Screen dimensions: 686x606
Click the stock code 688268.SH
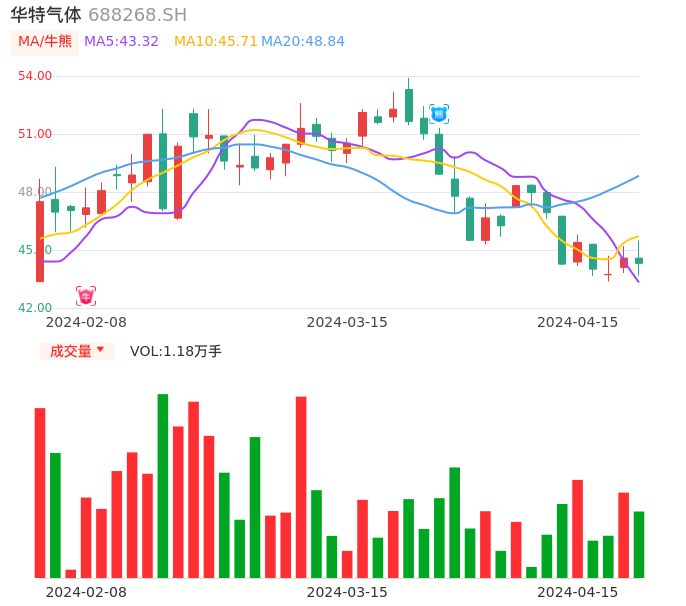coord(137,15)
